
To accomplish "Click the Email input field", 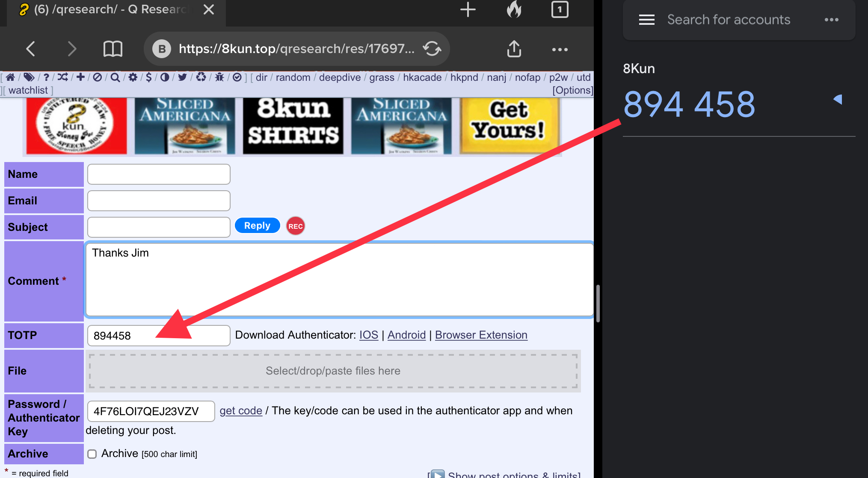I will 159,201.
